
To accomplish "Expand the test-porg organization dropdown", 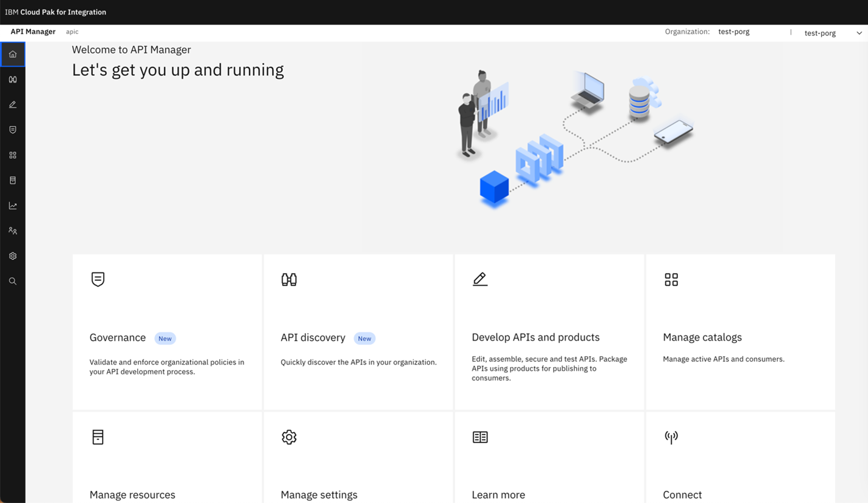I will (832, 33).
